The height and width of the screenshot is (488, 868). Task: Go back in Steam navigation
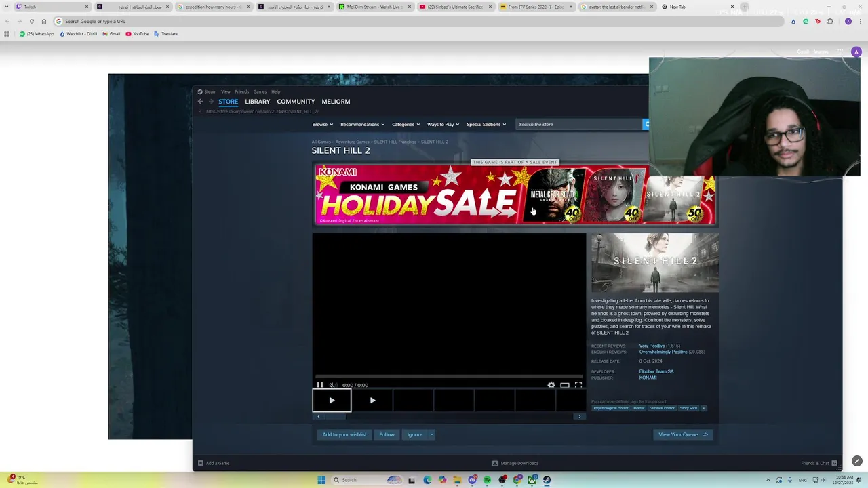click(x=200, y=102)
